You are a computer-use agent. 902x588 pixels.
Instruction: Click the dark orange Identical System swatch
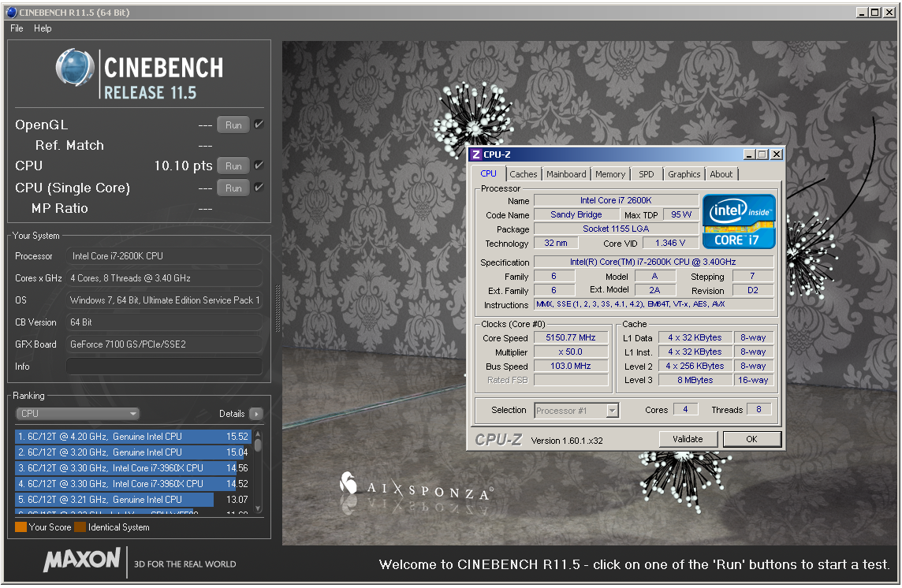80,527
